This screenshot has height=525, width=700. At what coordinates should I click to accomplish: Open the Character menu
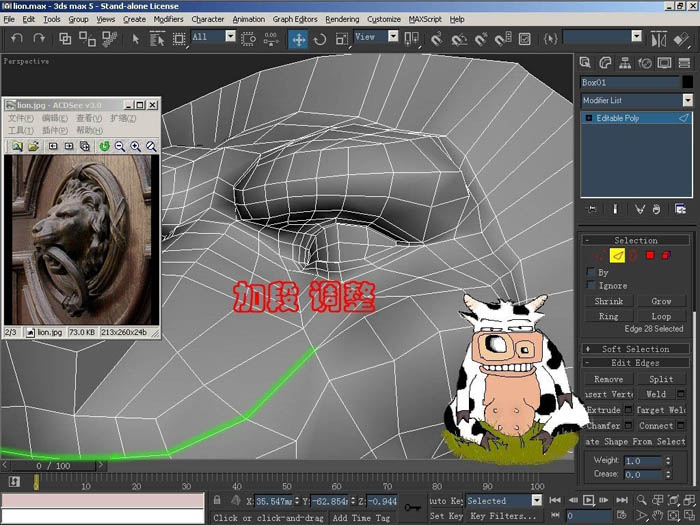(208, 19)
